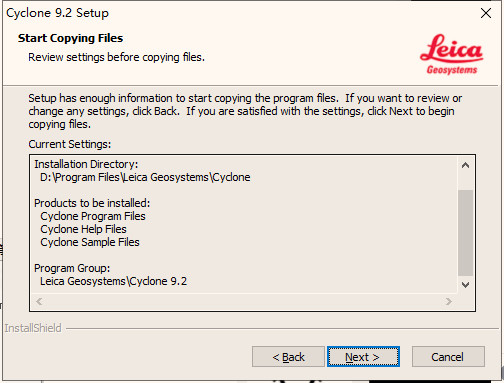504x383 pixels.
Task: Click the Products to be installed line
Action: pyautogui.click(x=92, y=203)
